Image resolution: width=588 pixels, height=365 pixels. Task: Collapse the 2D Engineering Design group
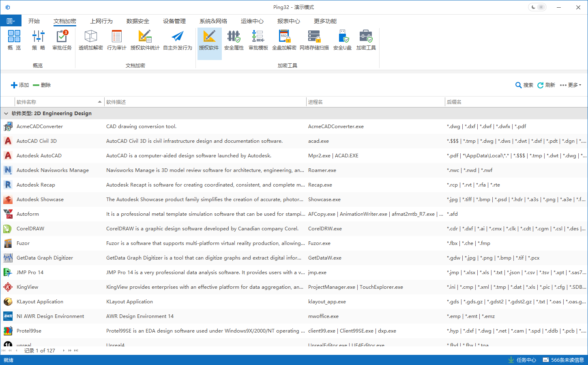click(6, 114)
